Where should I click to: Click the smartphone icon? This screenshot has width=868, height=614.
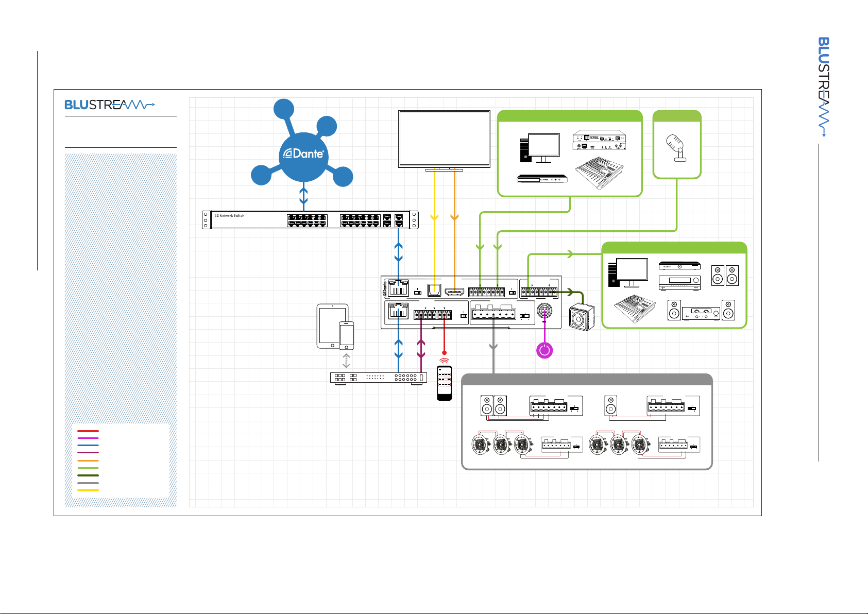click(346, 335)
